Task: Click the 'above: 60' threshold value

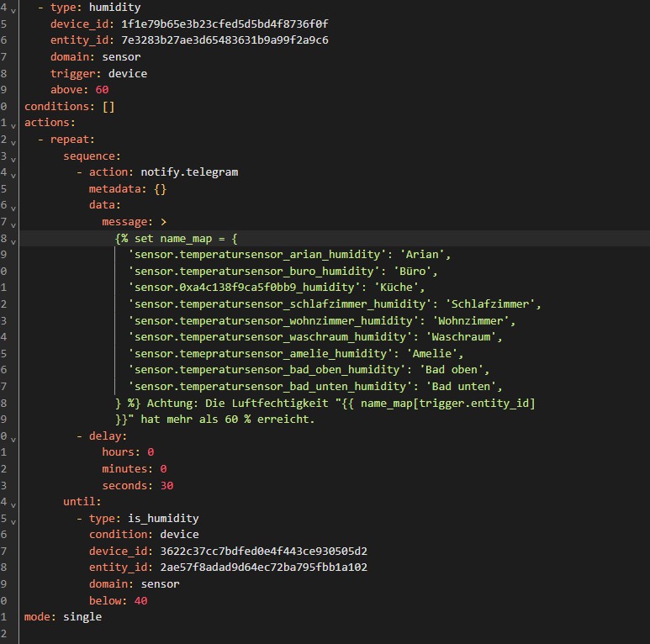Action: 102,90
